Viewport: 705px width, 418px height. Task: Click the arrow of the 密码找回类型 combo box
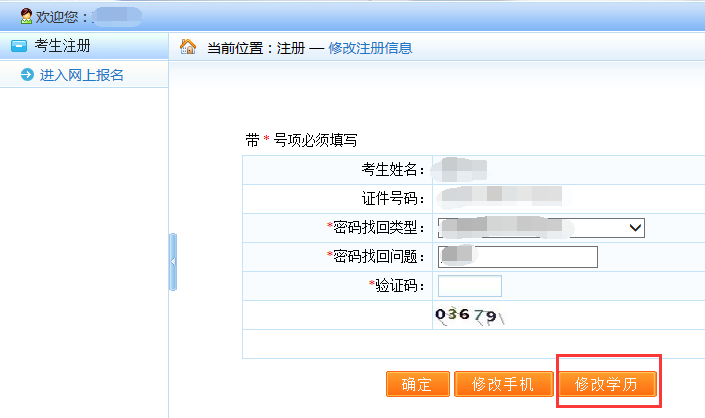click(634, 228)
